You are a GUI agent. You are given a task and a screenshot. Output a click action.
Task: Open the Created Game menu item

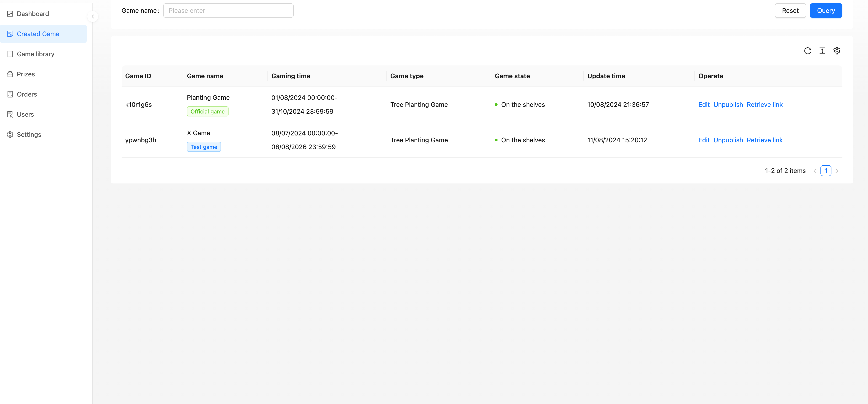[x=38, y=34]
